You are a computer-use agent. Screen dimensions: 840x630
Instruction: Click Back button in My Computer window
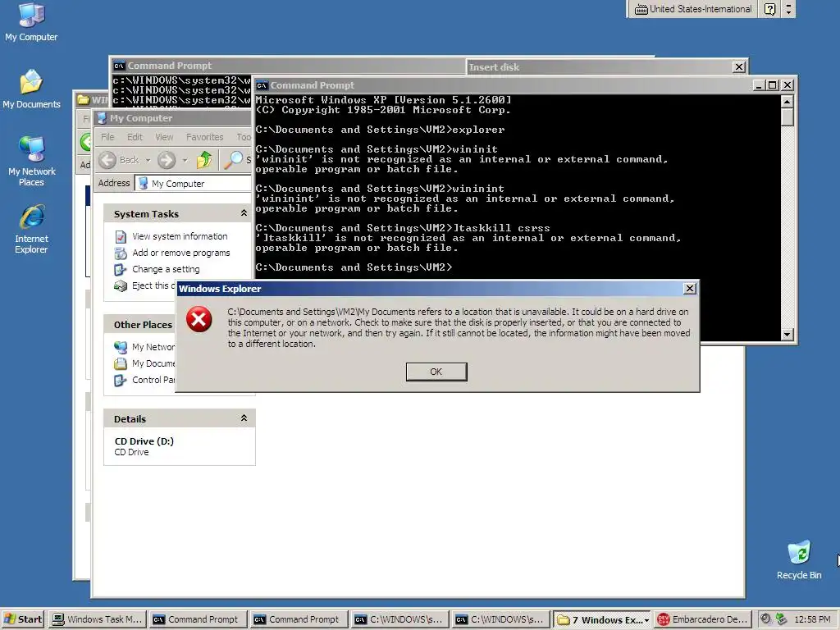[x=119, y=160]
